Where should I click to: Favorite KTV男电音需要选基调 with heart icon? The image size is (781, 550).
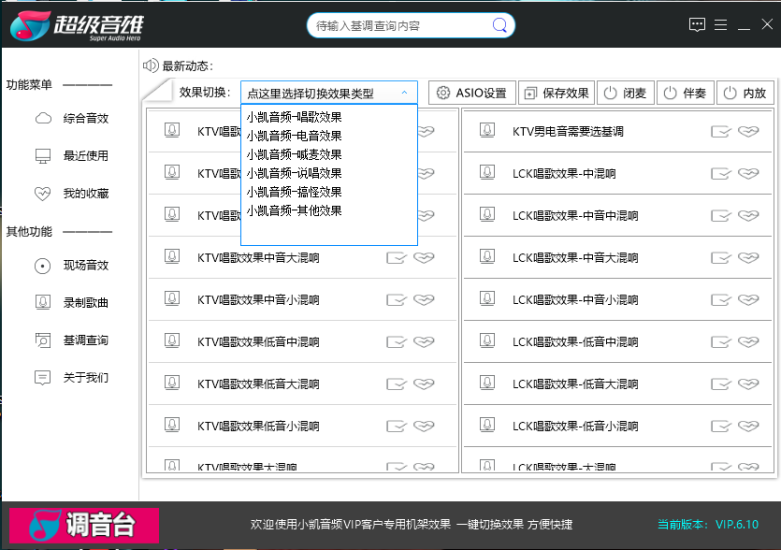[x=748, y=131]
